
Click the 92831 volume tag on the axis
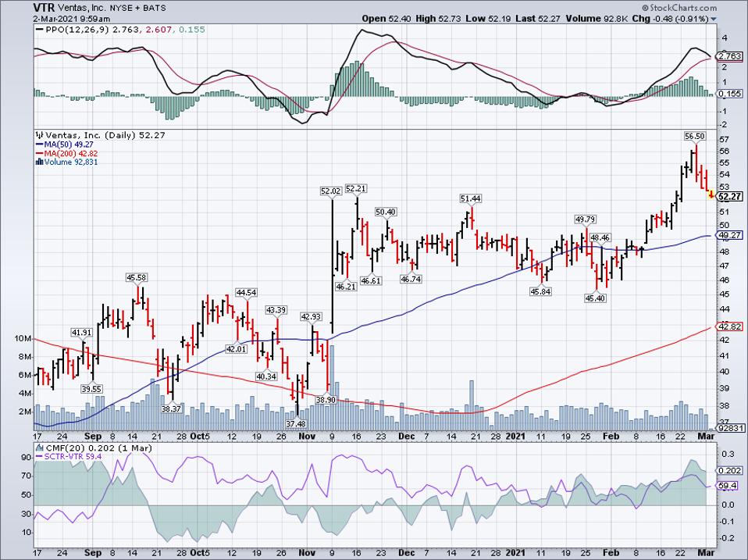[x=730, y=428]
